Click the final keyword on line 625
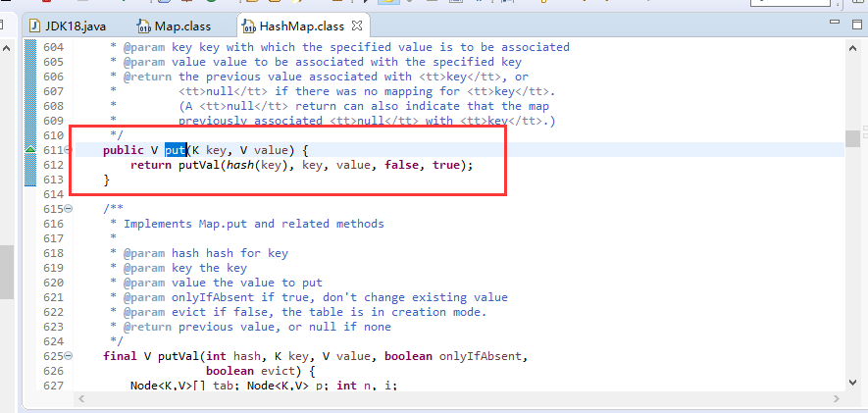Screen dimensions: 868x413 [x=120, y=356]
